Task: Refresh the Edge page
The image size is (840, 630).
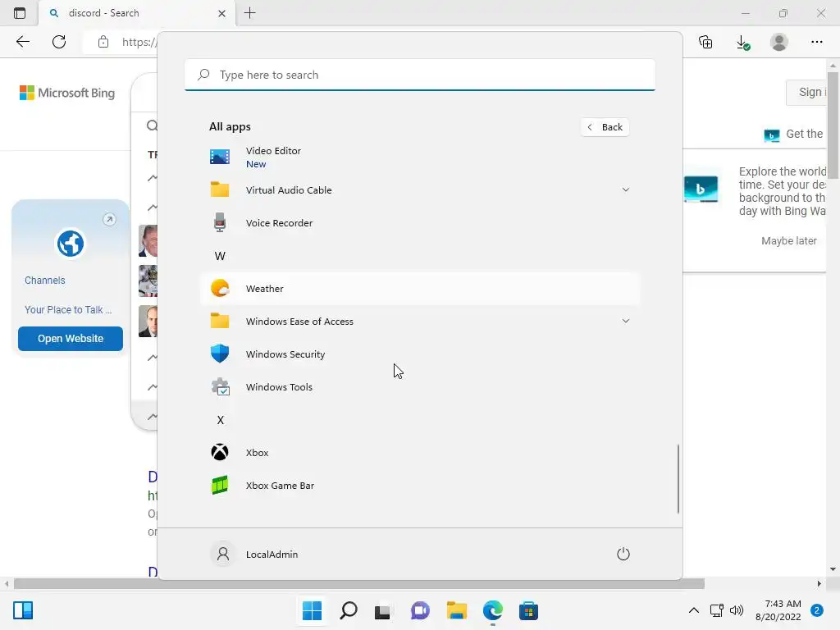Action: [x=59, y=42]
